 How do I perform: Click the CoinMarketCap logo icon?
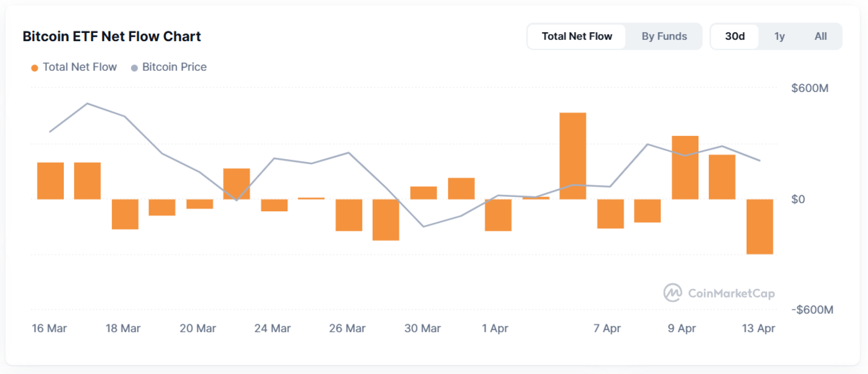coord(672,293)
